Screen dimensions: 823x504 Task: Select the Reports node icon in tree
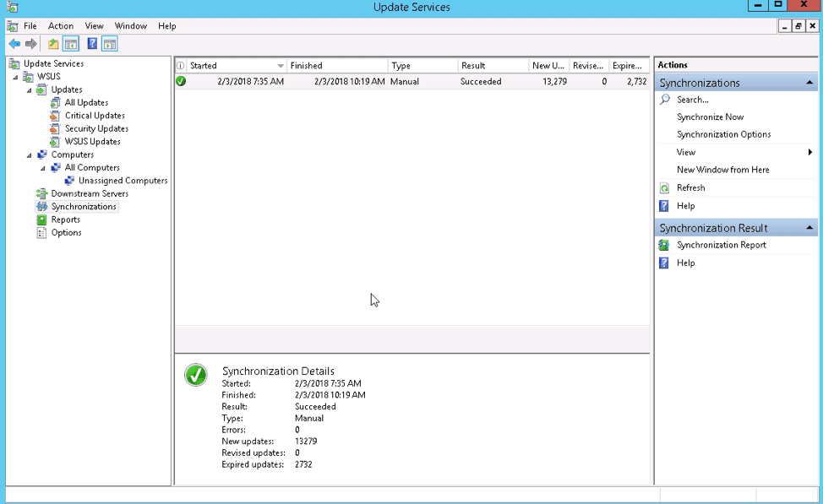click(42, 219)
